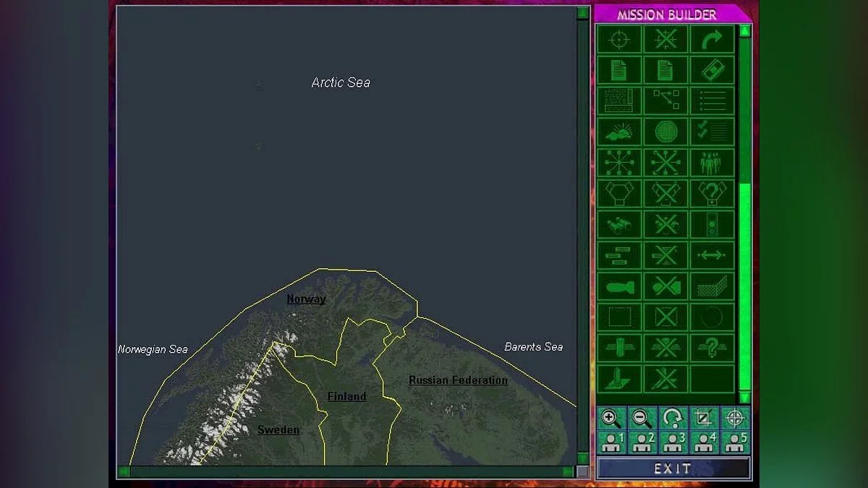
Task: Click the Sweden country label
Action: (278, 429)
